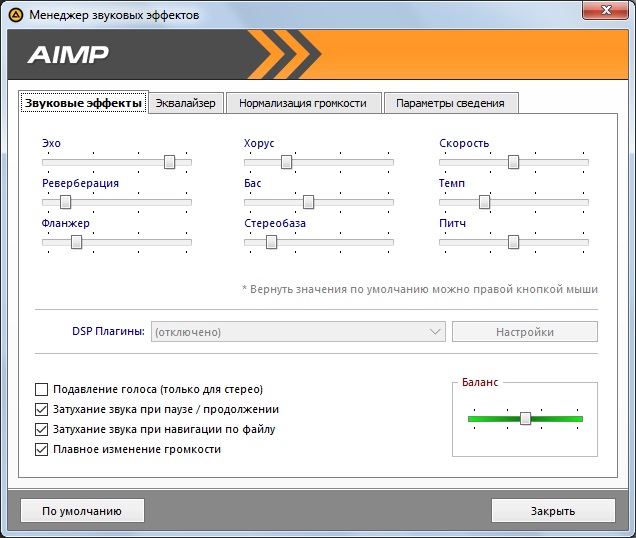Click the По умолчанию button
The width and height of the screenshot is (636, 538).
tap(82, 511)
